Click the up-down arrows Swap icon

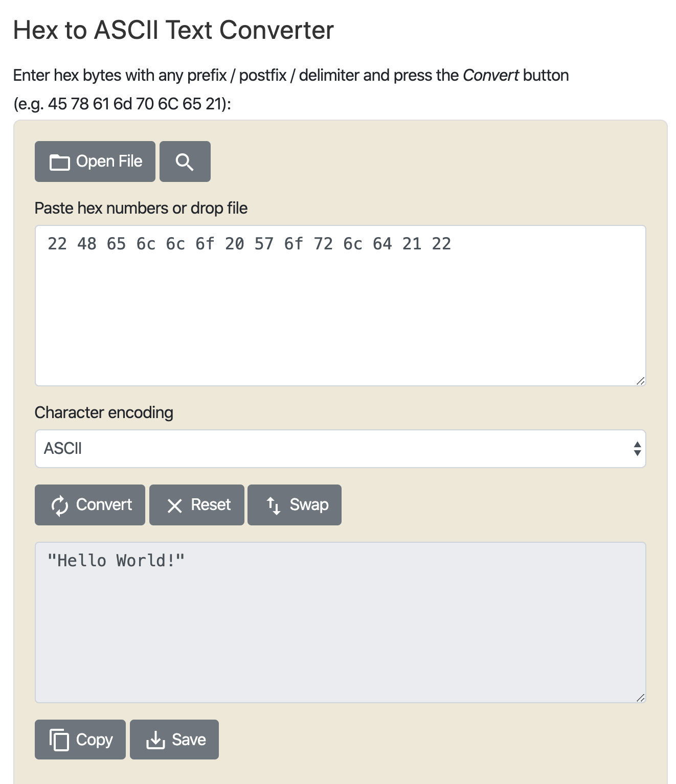click(x=274, y=505)
